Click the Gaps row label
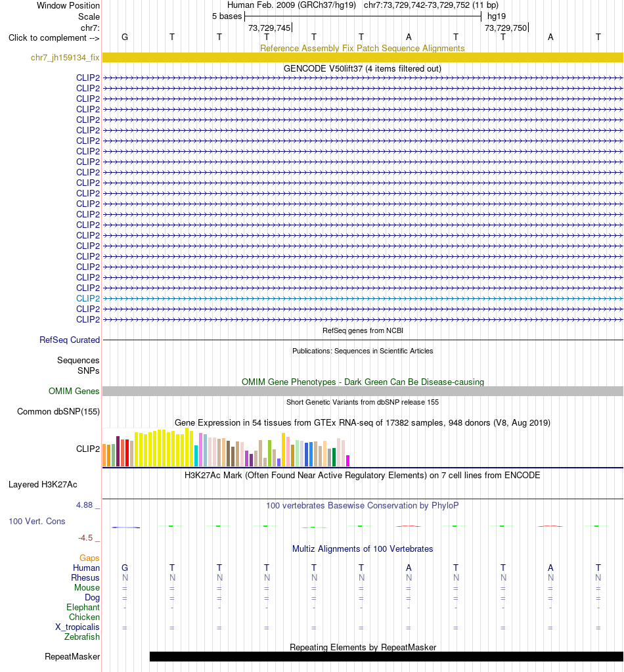Viewport: 624px width, 672px height. [89, 558]
